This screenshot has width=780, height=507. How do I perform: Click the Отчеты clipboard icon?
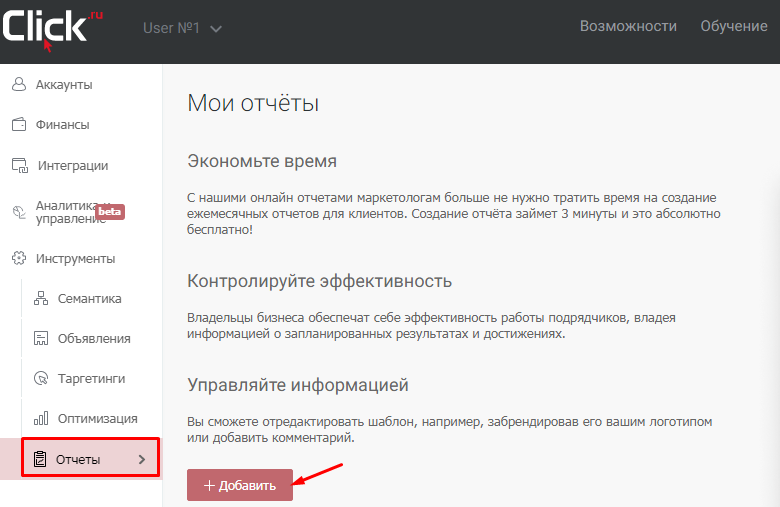(40, 459)
